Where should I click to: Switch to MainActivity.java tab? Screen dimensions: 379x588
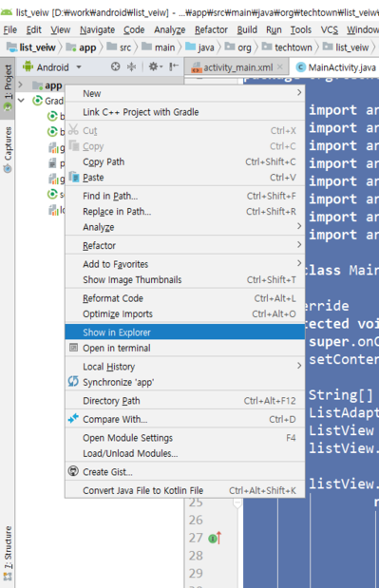point(336,67)
